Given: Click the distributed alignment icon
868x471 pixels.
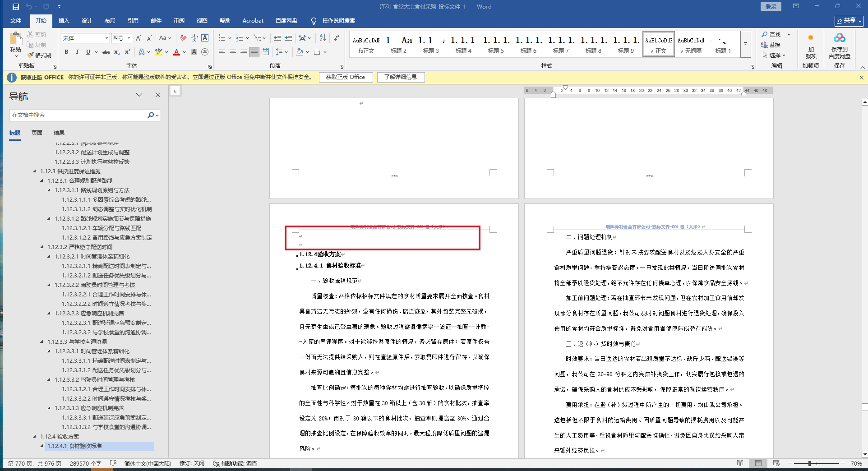Looking at the screenshot, I should point(265,52).
